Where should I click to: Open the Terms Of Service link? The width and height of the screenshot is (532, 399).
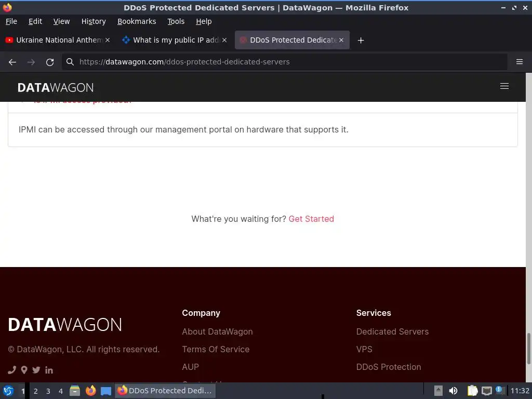coord(216,349)
